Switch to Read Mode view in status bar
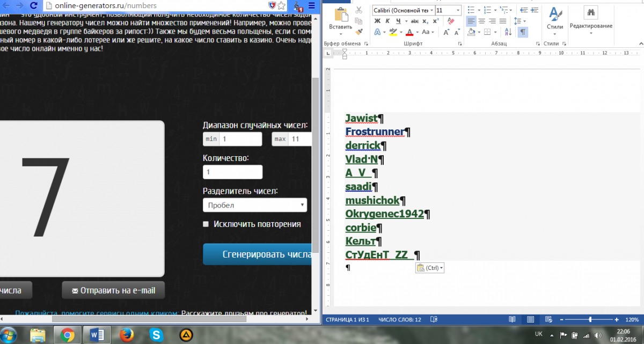Viewport: 644px width, 344px height. (x=513, y=319)
